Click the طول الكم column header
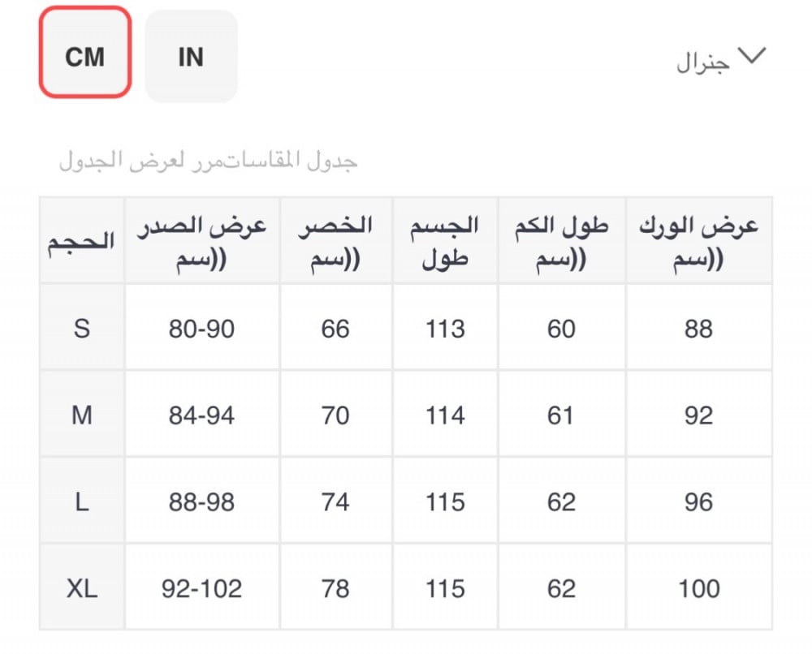 pyautogui.click(x=561, y=241)
